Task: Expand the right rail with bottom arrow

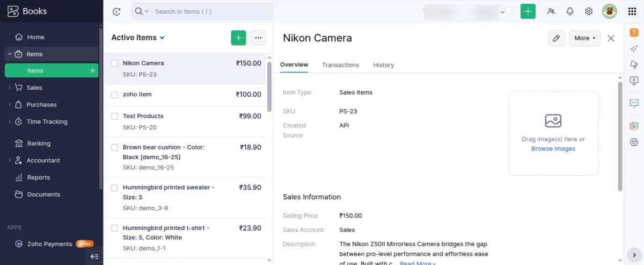Action: pos(634,255)
